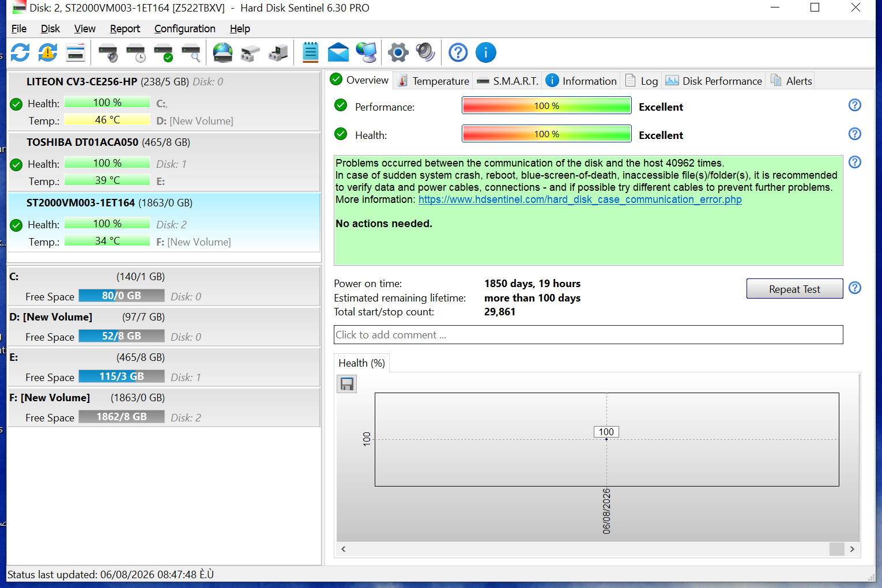Click the LITEON 46 °C temperature bar

[x=107, y=120]
